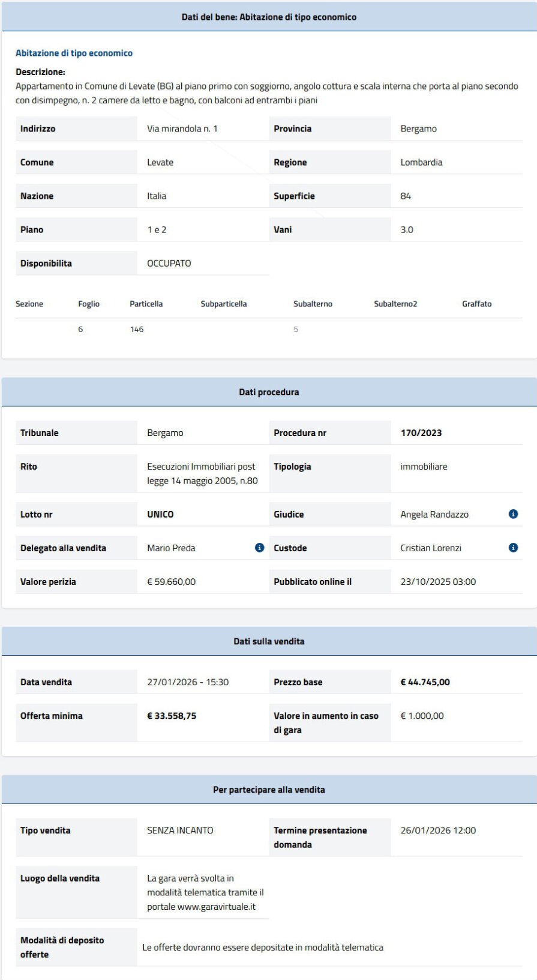Click the address value 'Via mirandola n. 1'
Screen dimensions: 537x980
(182, 129)
